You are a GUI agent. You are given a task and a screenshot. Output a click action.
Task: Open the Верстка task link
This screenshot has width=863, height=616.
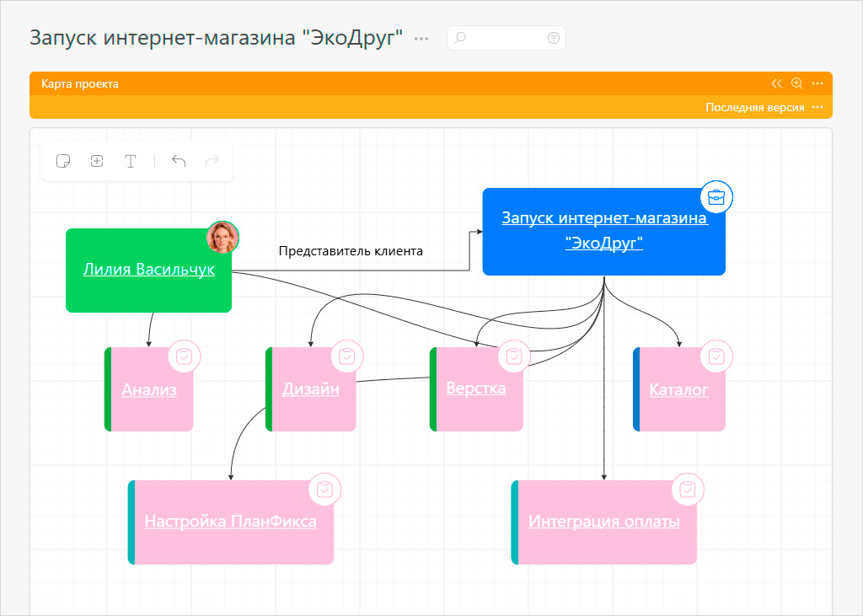pyautogui.click(x=476, y=388)
